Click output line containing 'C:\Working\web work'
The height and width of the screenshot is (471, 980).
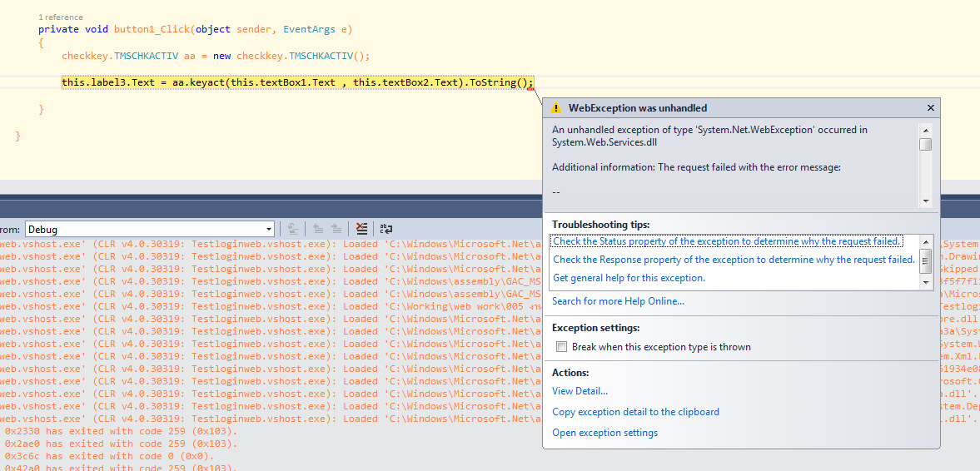tap(271, 306)
